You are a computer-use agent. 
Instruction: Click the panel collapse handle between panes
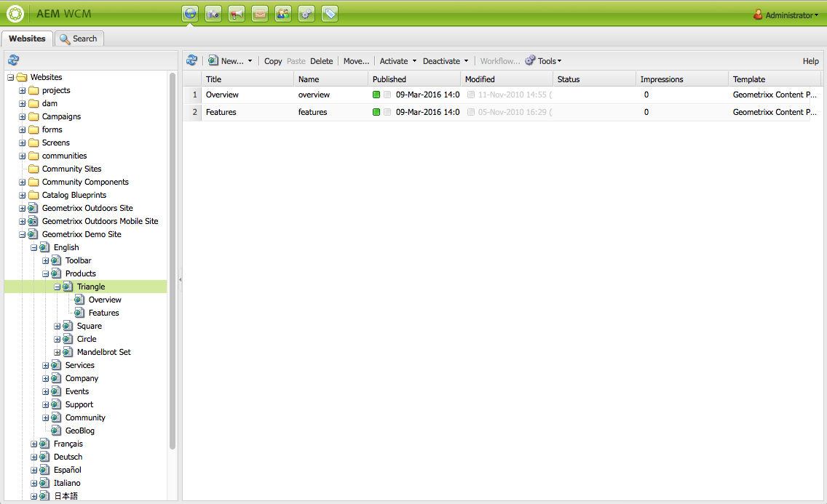pyautogui.click(x=180, y=280)
